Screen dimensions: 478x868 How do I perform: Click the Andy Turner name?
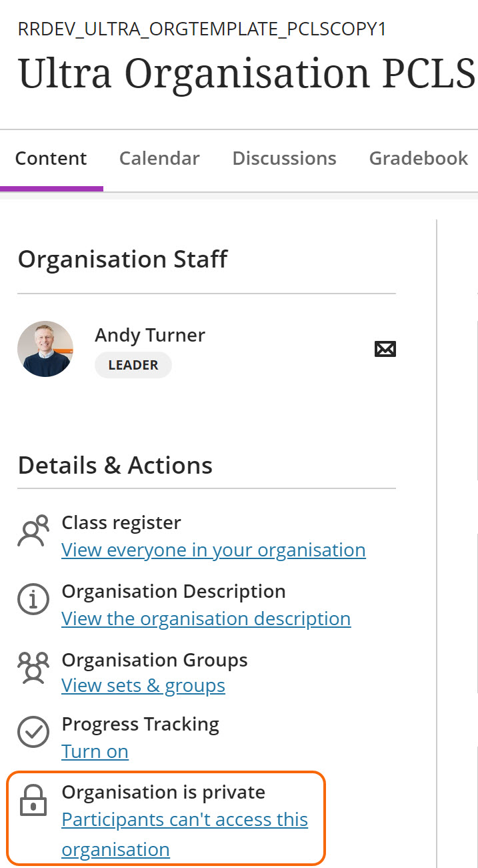(x=150, y=335)
